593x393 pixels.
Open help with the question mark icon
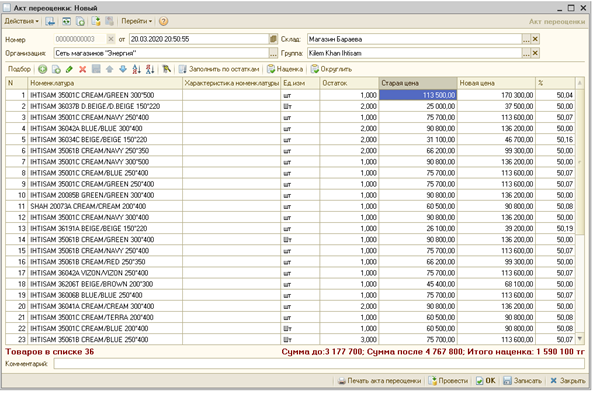[x=163, y=21]
